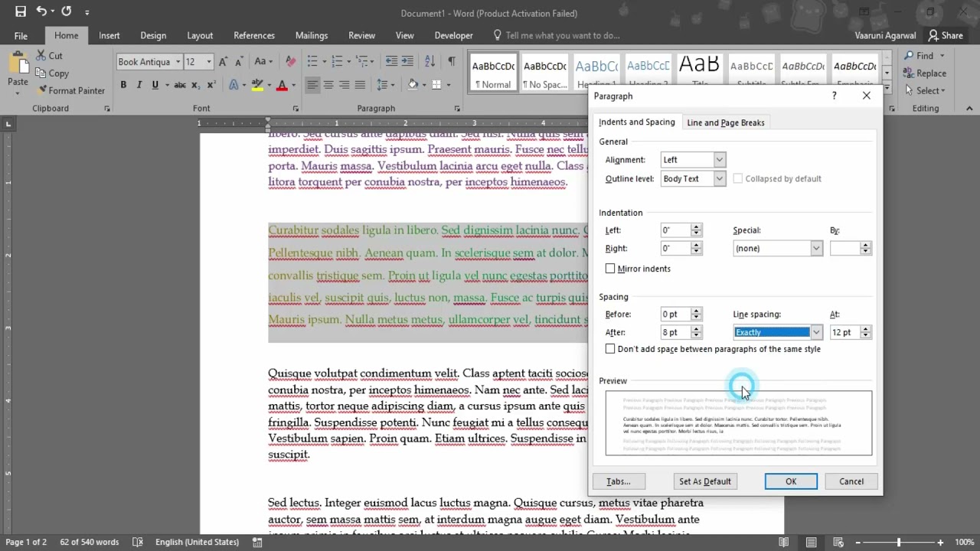Open the Outline level dropdown
980x551 pixels.
(719, 179)
